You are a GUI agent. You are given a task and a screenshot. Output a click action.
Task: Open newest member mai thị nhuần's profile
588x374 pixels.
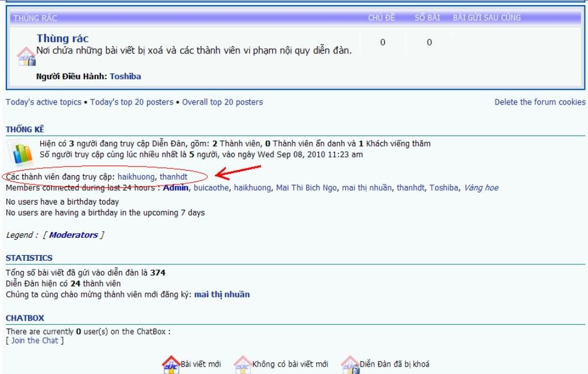click(222, 295)
